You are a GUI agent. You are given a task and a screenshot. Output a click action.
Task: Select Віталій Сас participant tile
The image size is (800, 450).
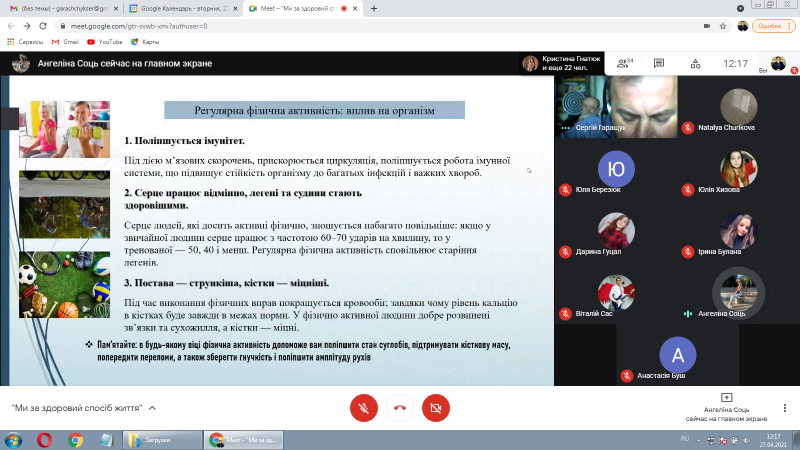coord(616,293)
